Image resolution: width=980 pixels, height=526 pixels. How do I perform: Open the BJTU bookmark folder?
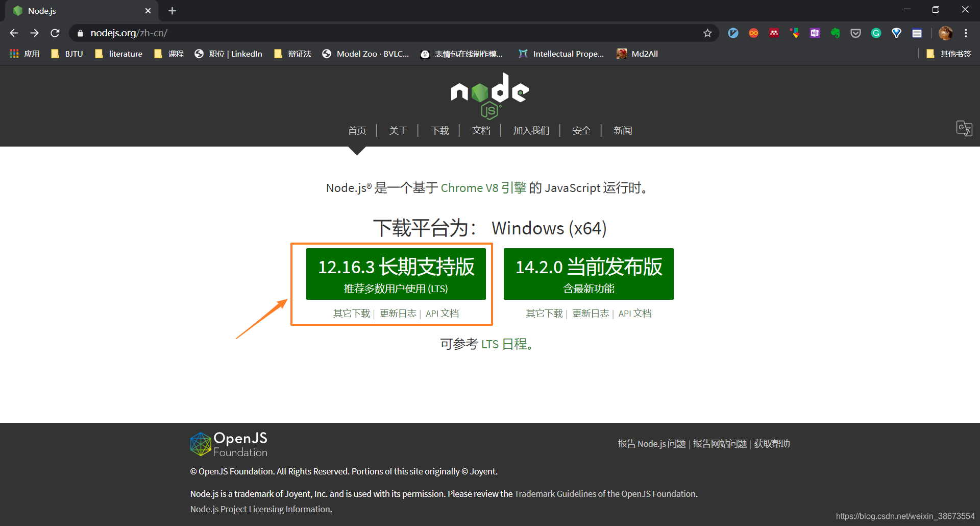tap(67, 54)
